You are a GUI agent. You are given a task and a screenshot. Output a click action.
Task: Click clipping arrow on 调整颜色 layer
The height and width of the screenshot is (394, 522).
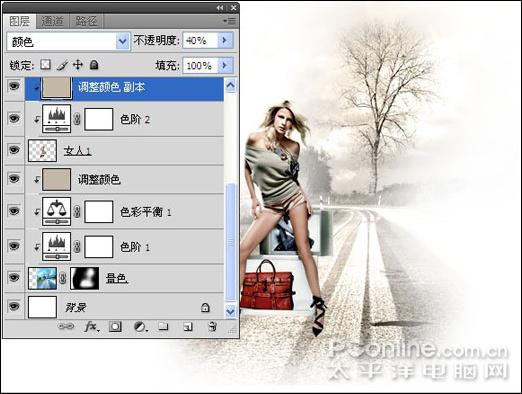(x=37, y=179)
